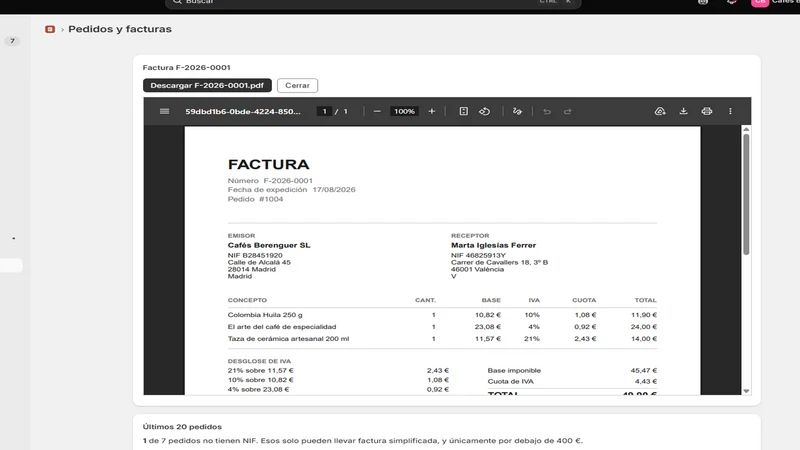Click the Buscar search field
The width and height of the screenshot is (800, 450).
point(373,3)
